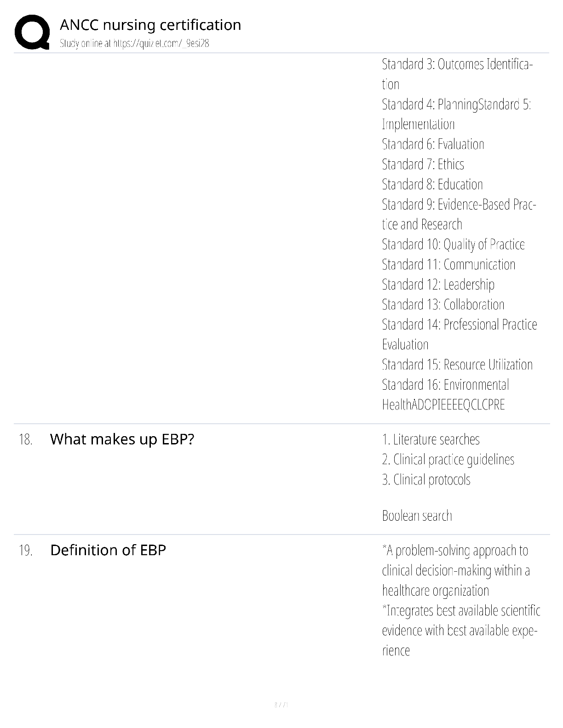The width and height of the screenshot is (563, 728).
Task: Click the Literature searches answer line
Action: (431, 440)
